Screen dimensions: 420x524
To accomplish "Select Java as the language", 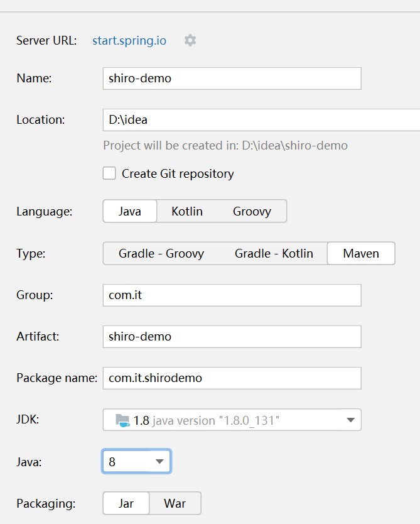I will pyautogui.click(x=129, y=211).
